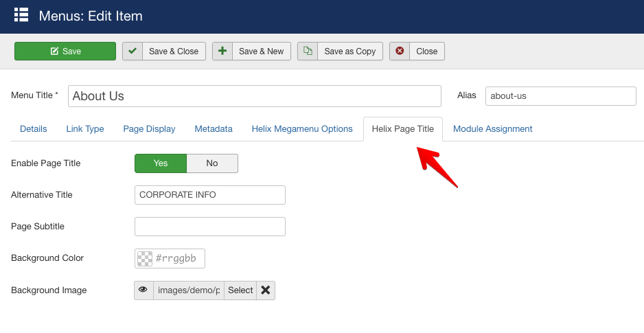The width and height of the screenshot is (644, 333).
Task: Click the copy icon beside Save as Copy
Action: point(308,51)
